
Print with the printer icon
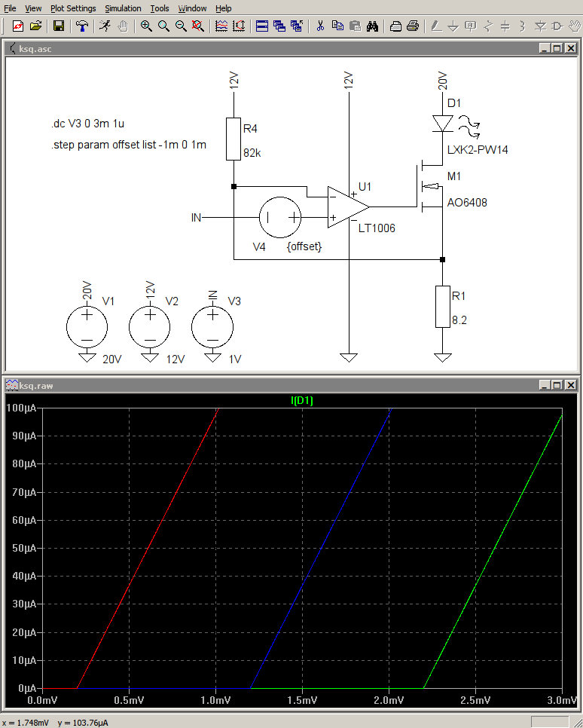coord(413,26)
